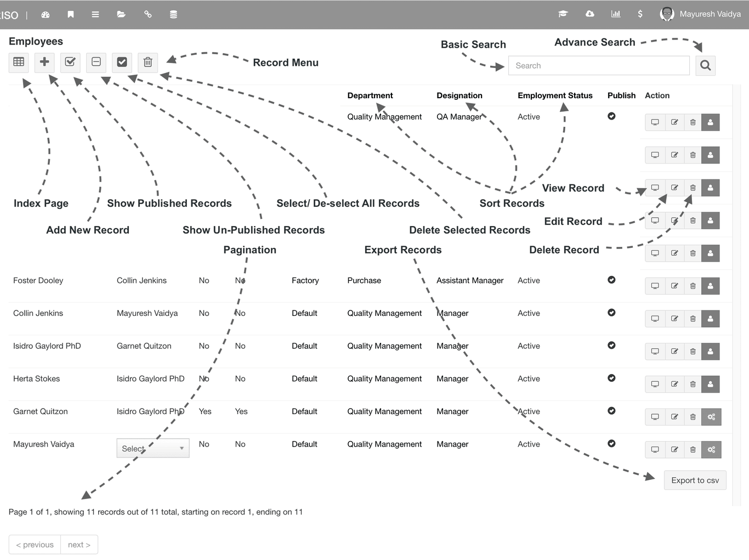Edit record in Foster Dooley row

coord(674,286)
